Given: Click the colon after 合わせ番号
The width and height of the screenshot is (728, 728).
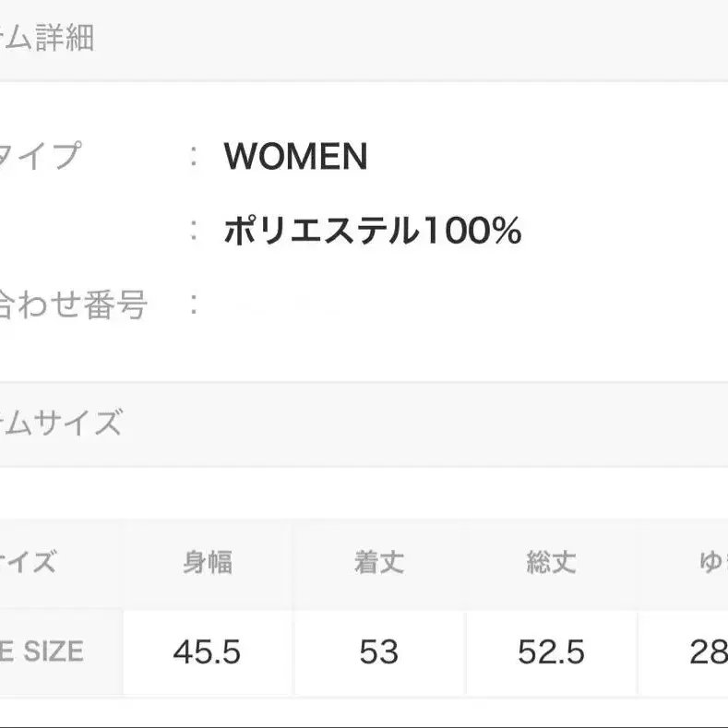Looking at the screenshot, I should point(194,304).
